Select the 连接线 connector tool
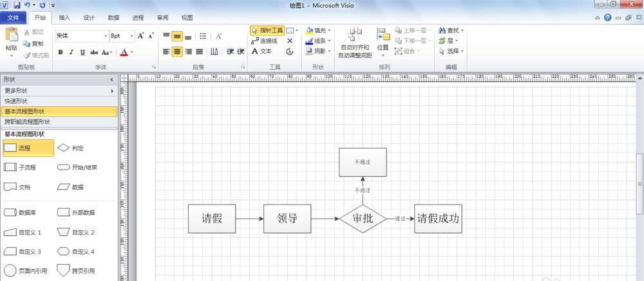 pos(265,41)
